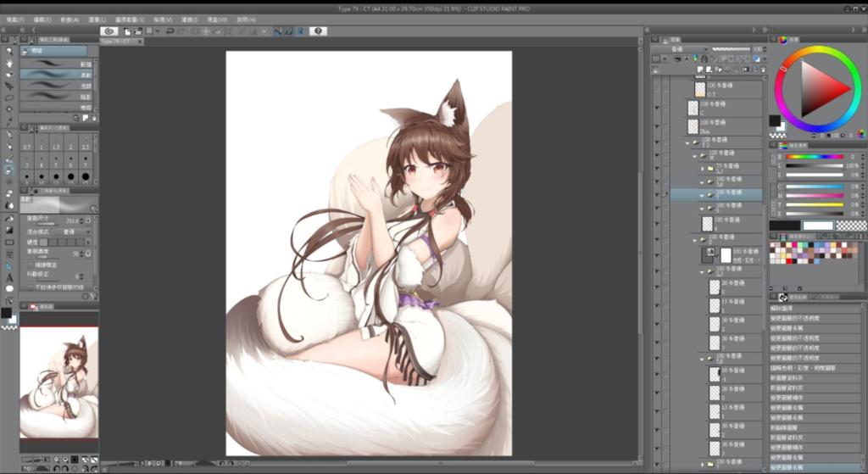
Task: Collapse the W folder
Action: [695, 156]
